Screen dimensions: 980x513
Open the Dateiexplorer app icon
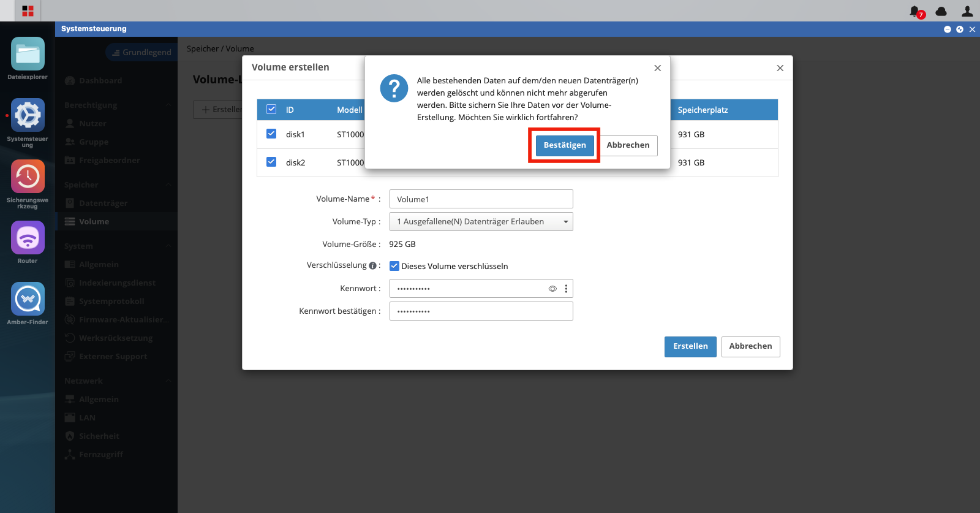(28, 54)
